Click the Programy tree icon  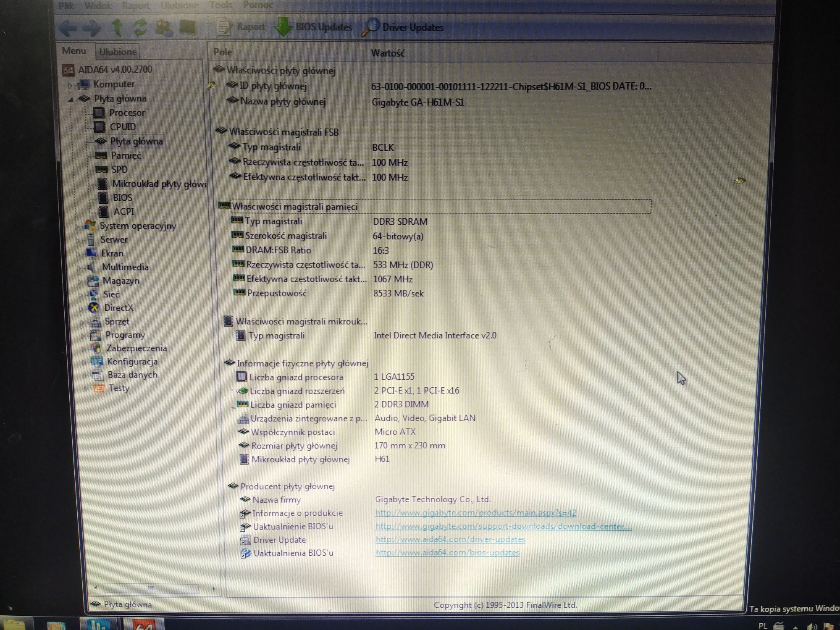[96, 335]
